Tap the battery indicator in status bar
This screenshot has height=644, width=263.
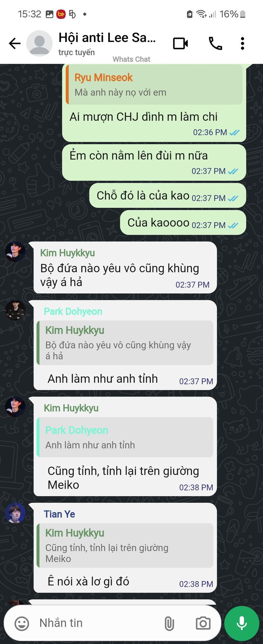243,14
